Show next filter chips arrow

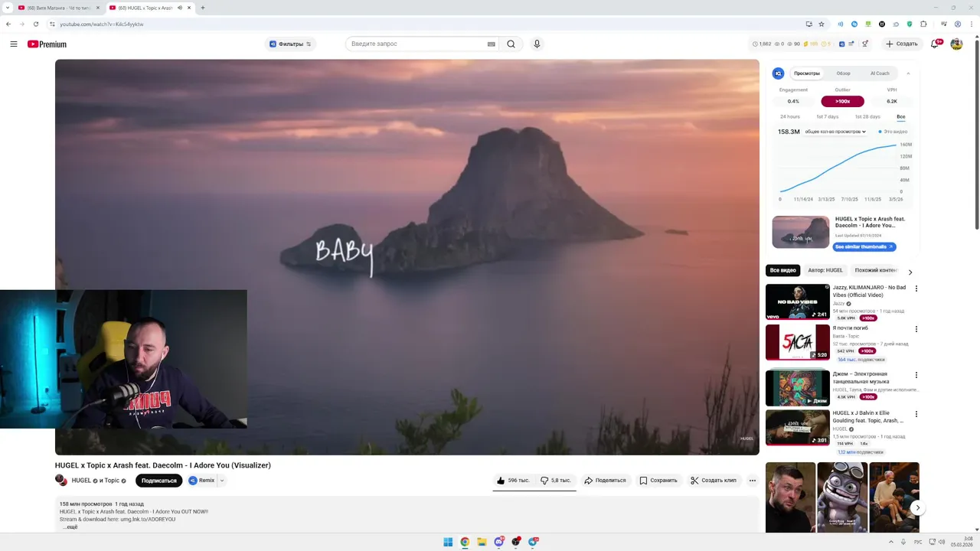pos(910,272)
